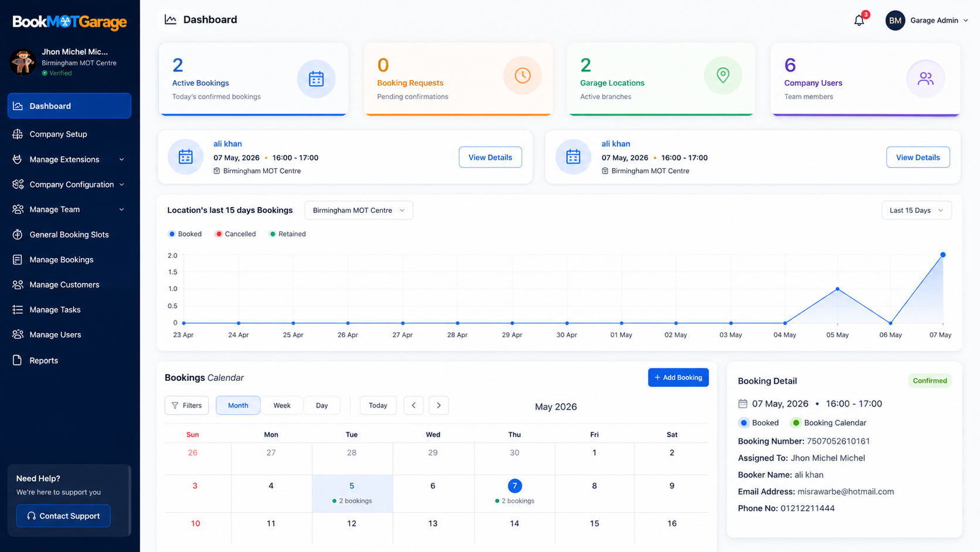Click calendar icon beside booking detail date
The height and width of the screenshot is (552, 980).
[x=743, y=404]
